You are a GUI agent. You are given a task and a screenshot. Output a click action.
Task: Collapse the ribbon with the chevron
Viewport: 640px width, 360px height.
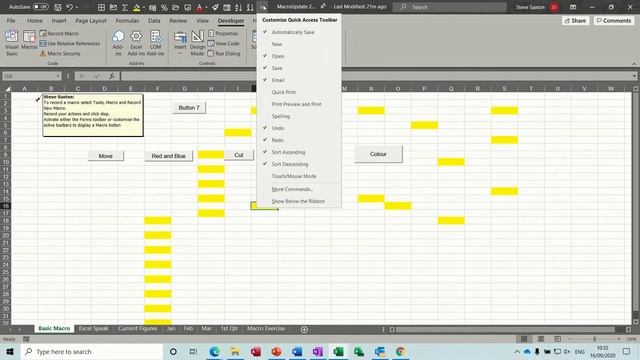point(634,64)
